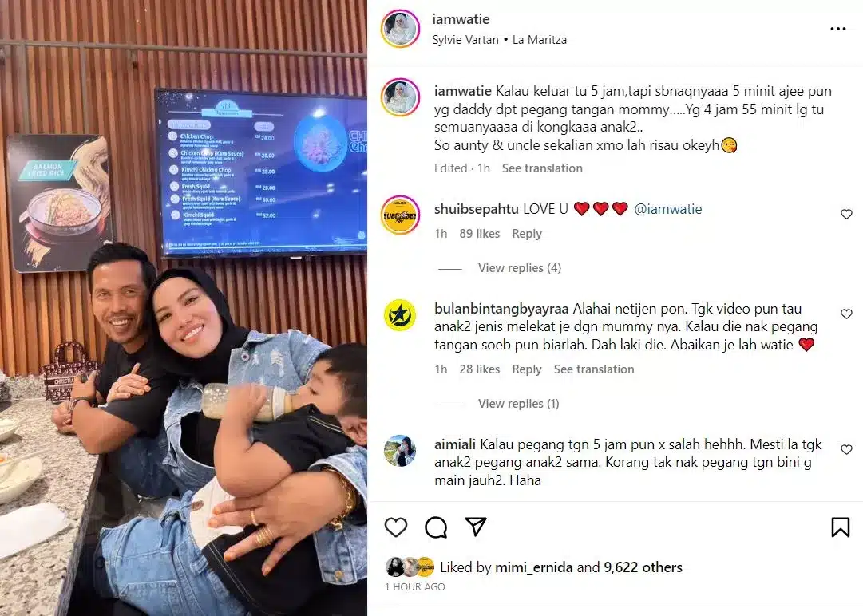Like shuibsepahtu's comment

point(846,214)
